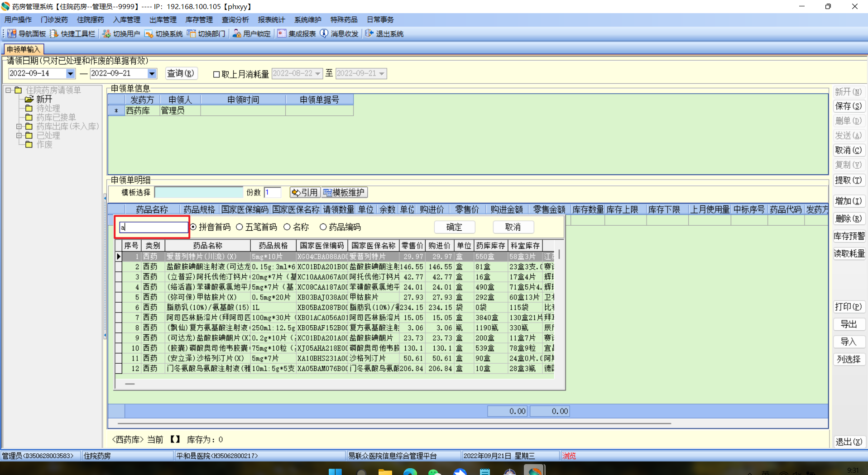Click the 增加(I) add button

pos(849,201)
